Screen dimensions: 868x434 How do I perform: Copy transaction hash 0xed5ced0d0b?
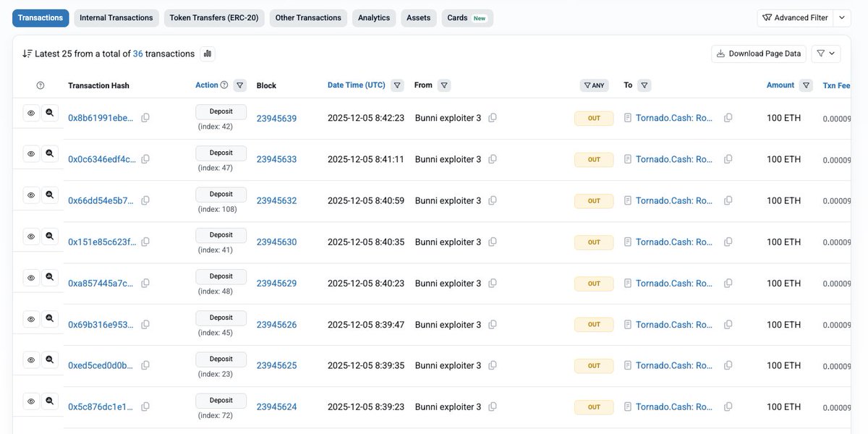coord(145,365)
